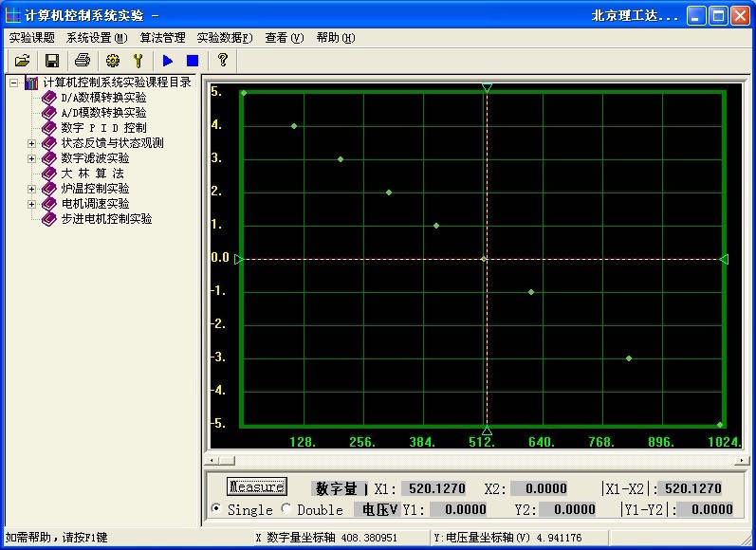Screen dimensions: 756x550
Task: Click the horizontal scrollbar under the chart
Action: [474, 461]
